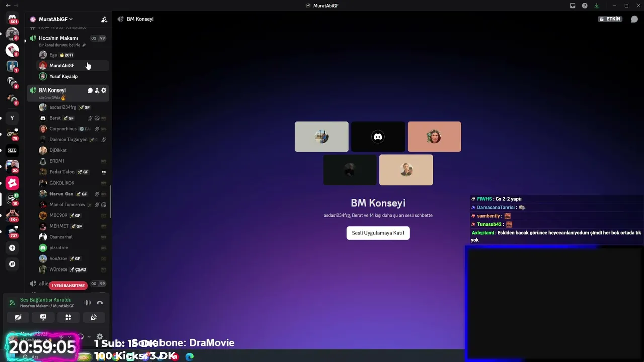The image size is (644, 362).
Task: Go back with title bar arrow
Action: click(8, 6)
